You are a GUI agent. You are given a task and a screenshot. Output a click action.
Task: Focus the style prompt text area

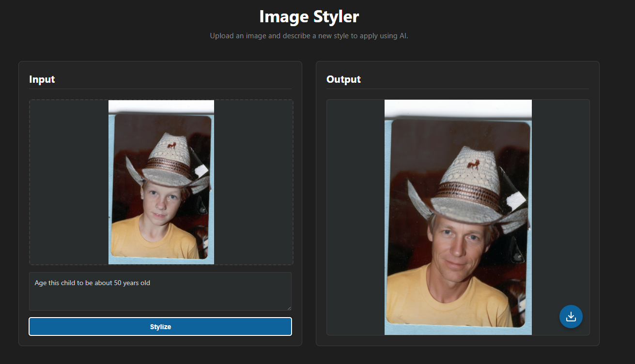pyautogui.click(x=160, y=295)
